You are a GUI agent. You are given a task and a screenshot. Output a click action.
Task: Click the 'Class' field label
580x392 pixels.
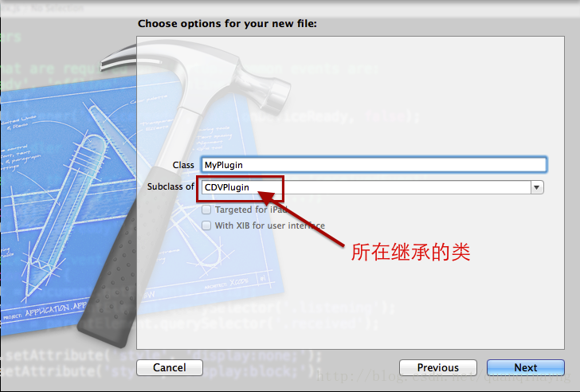(183, 165)
